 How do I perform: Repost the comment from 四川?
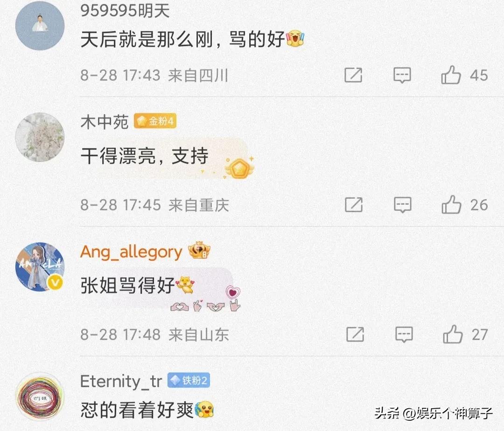353,75
